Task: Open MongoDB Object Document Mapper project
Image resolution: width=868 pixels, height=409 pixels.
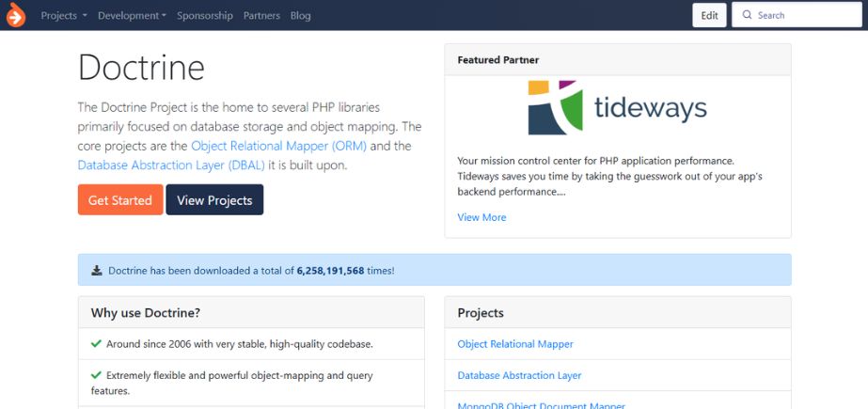Action: (542, 405)
